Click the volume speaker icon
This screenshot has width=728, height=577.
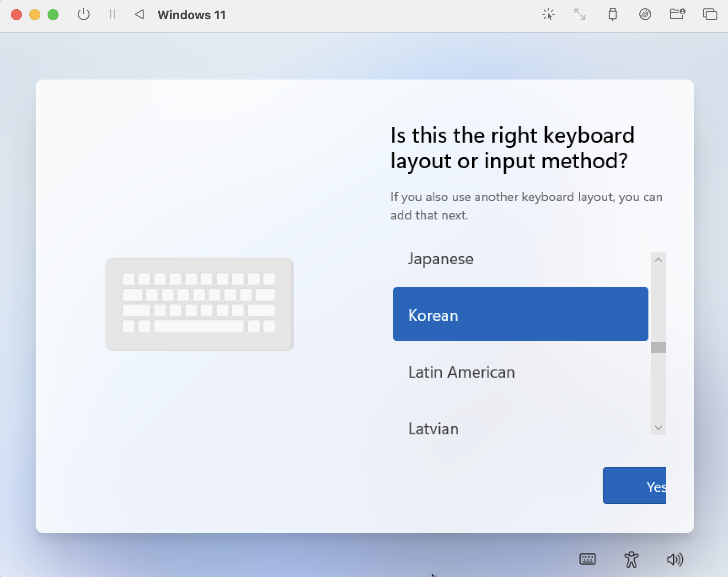675,559
